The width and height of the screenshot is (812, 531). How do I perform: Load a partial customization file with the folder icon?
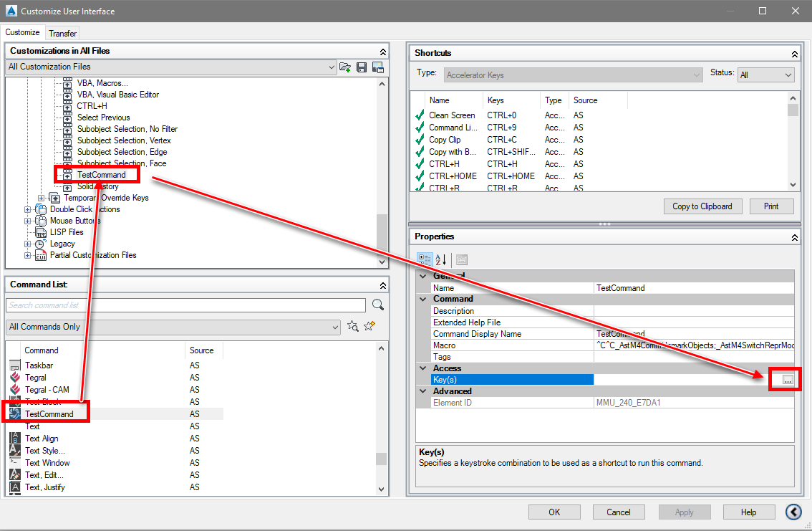tap(346, 67)
